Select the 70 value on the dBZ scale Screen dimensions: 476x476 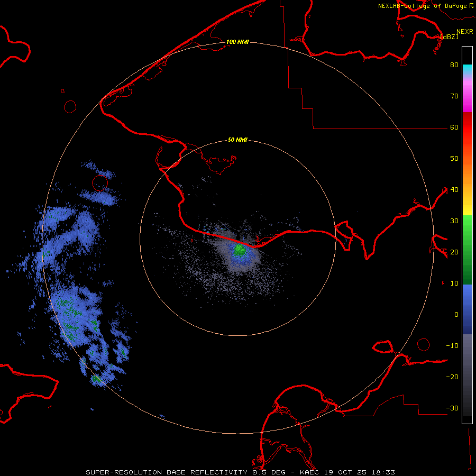(x=454, y=96)
